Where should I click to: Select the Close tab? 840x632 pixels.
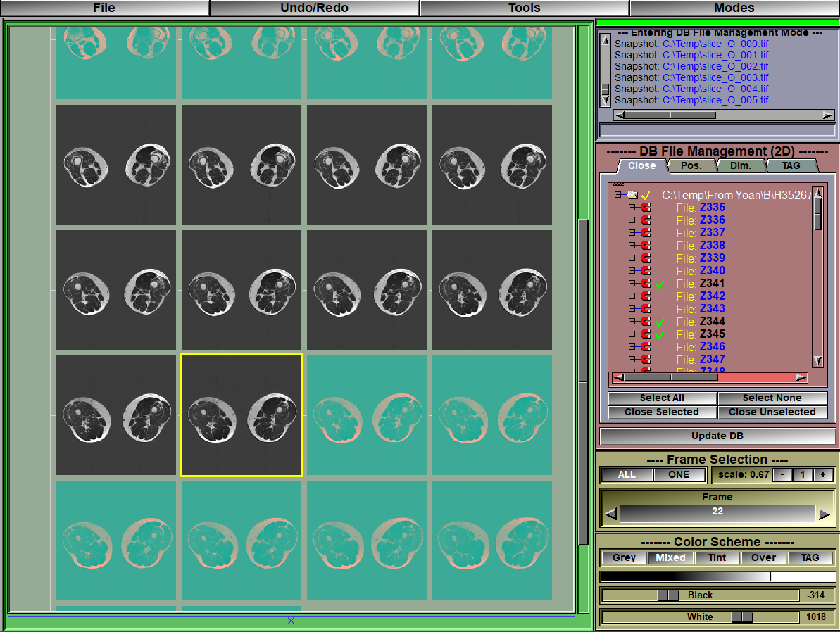pos(641,166)
